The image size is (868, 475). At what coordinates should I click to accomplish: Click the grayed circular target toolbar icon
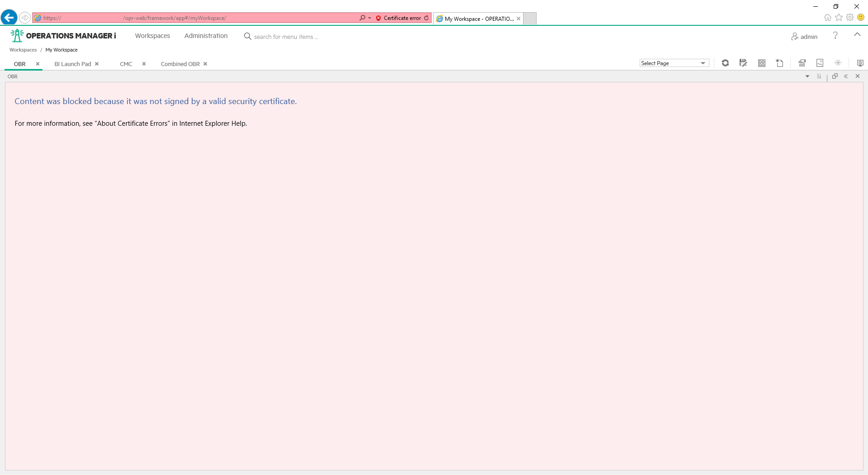838,63
